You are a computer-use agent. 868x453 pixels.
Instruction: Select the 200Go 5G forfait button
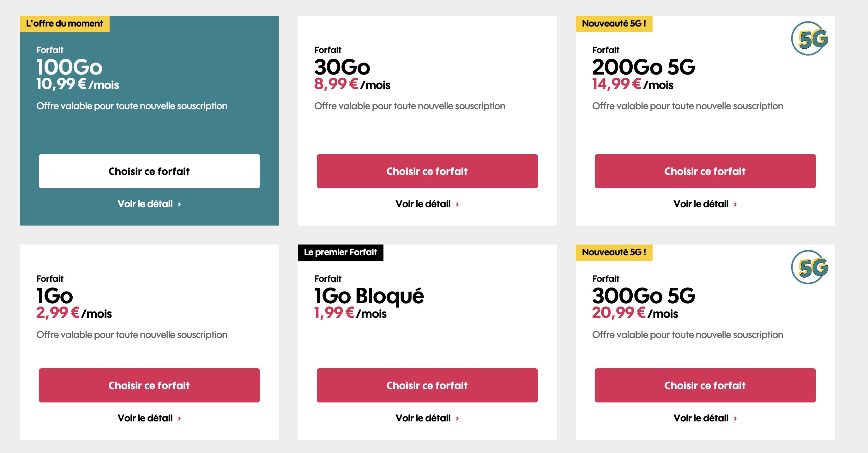[705, 171]
